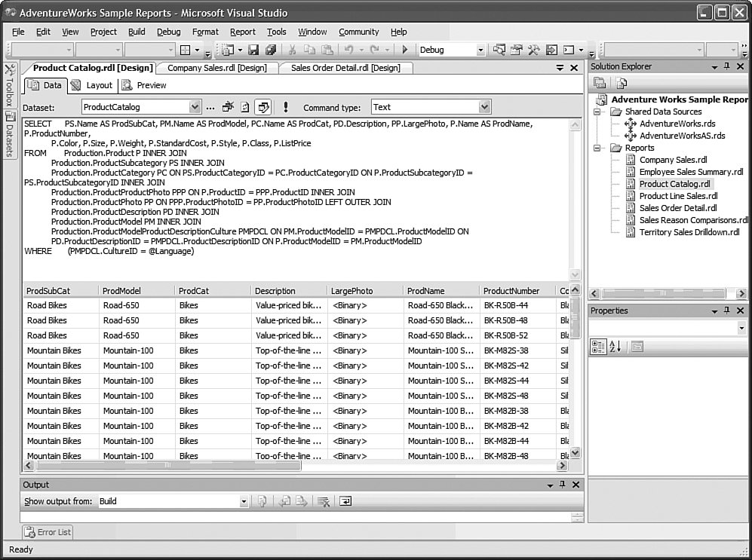The width and height of the screenshot is (752, 560).
Task: Click the borders grid icon in format toolbar
Action: coord(185,50)
